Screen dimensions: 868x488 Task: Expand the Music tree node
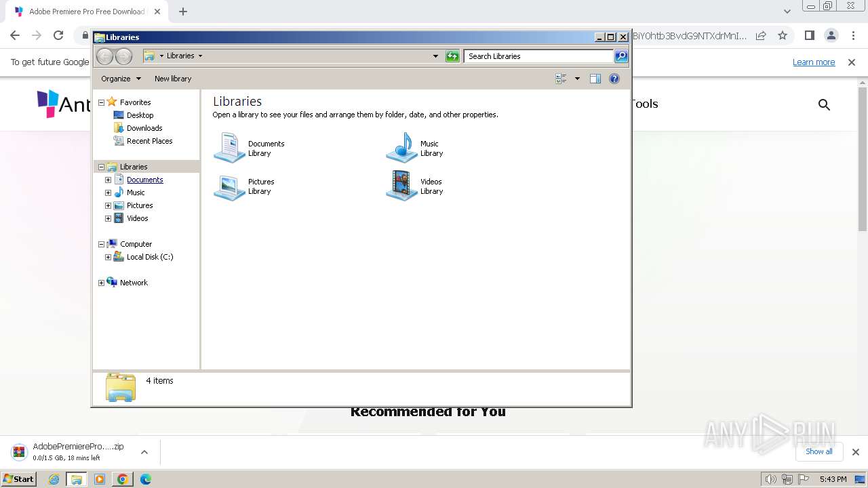click(x=108, y=192)
